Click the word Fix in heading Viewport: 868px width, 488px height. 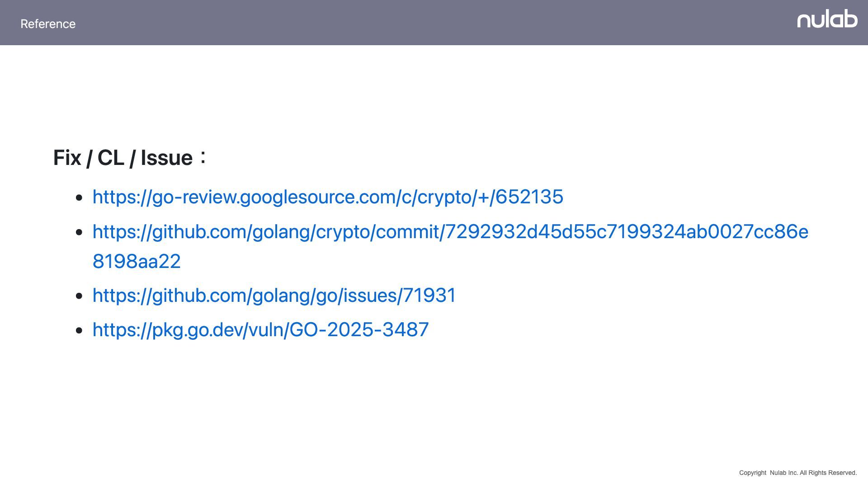pos(67,158)
